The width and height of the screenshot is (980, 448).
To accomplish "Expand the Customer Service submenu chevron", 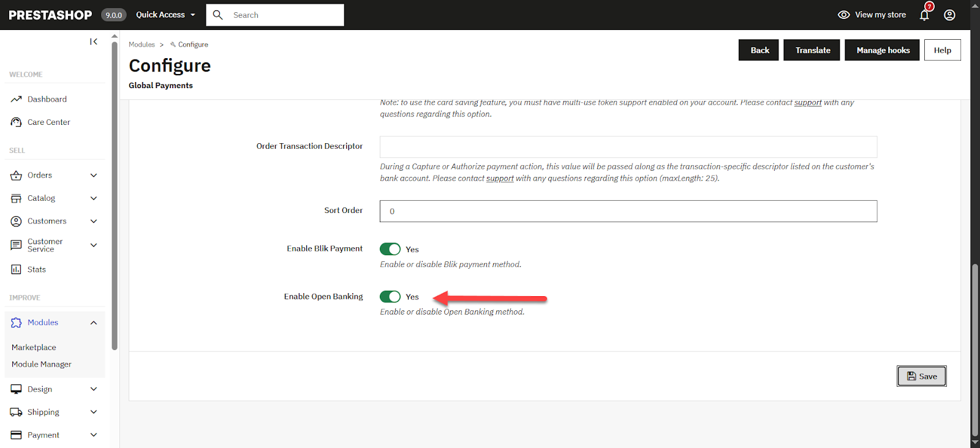I will [x=94, y=245].
